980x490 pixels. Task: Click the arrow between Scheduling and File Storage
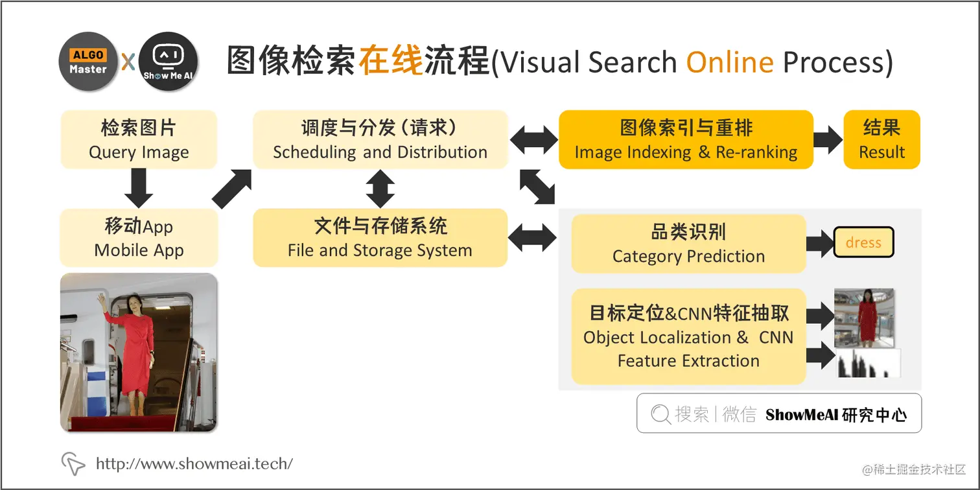coord(380,188)
